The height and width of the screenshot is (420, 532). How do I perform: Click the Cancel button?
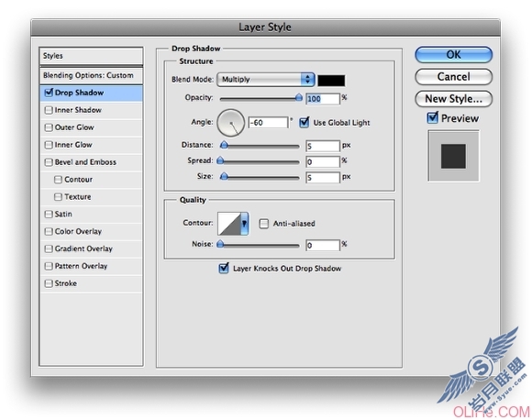tap(454, 77)
